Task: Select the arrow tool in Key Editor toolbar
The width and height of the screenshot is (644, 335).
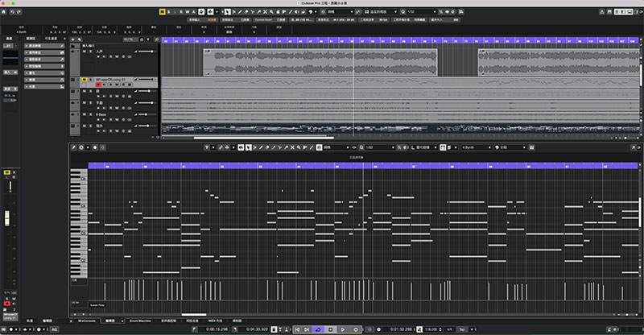Action: coord(248,147)
